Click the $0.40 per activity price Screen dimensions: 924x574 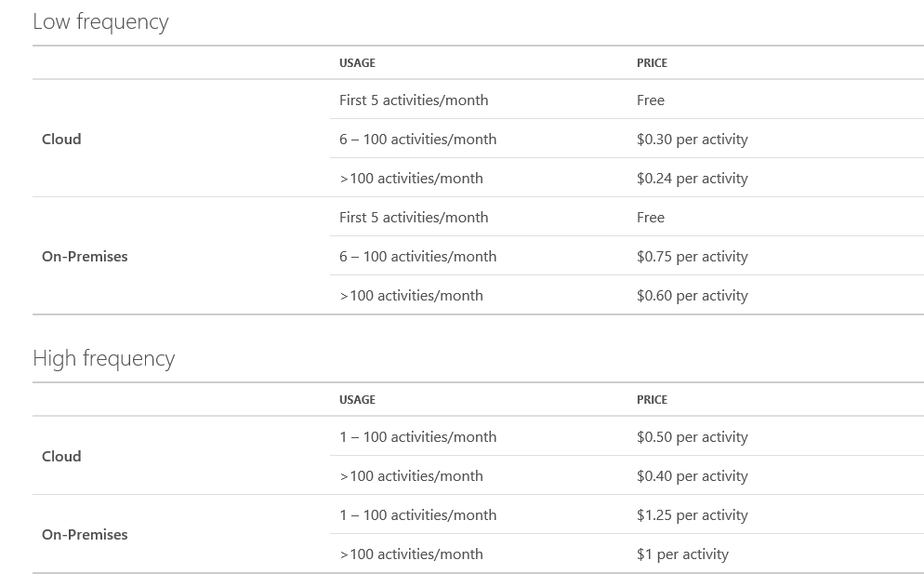(692, 475)
